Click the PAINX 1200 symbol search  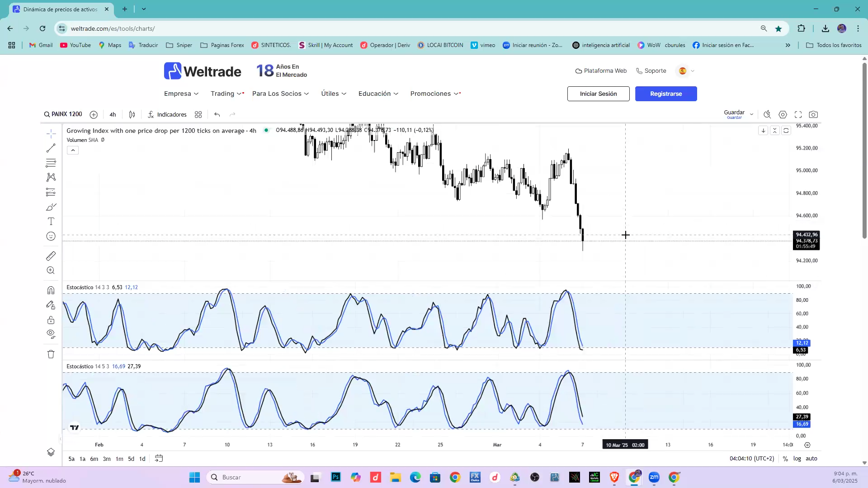[x=63, y=114]
